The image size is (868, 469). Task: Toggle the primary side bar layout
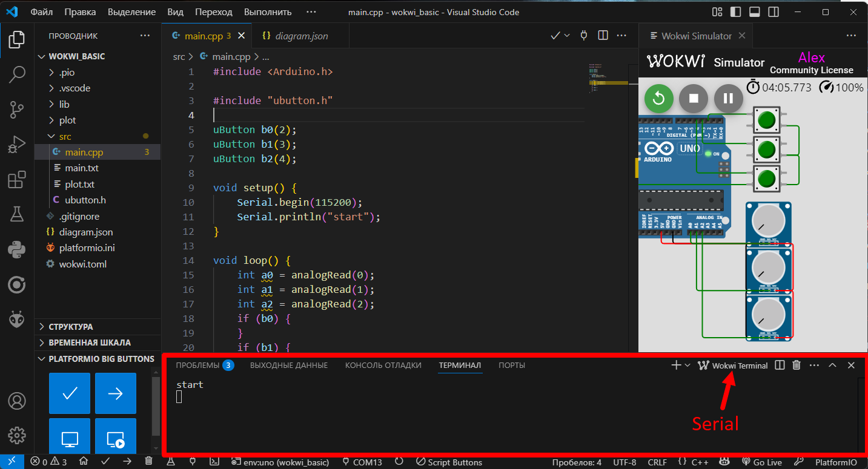(736, 12)
